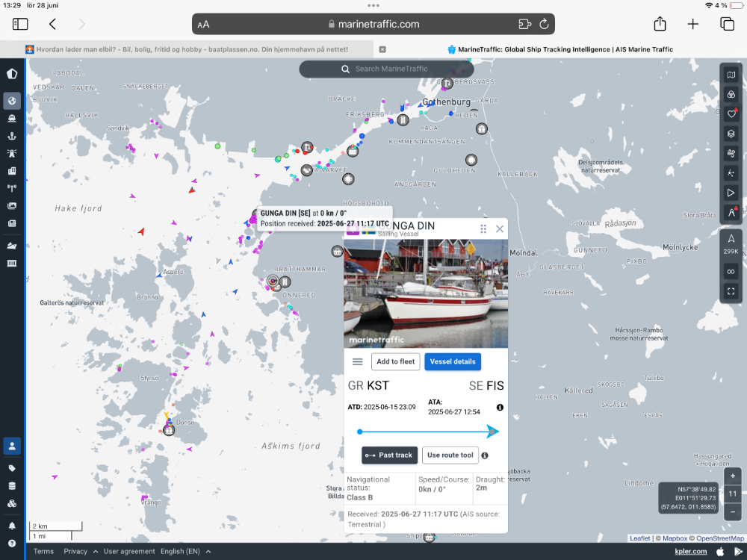Open the User agreement link
Image resolution: width=747 pixels, height=560 pixels.
129,552
